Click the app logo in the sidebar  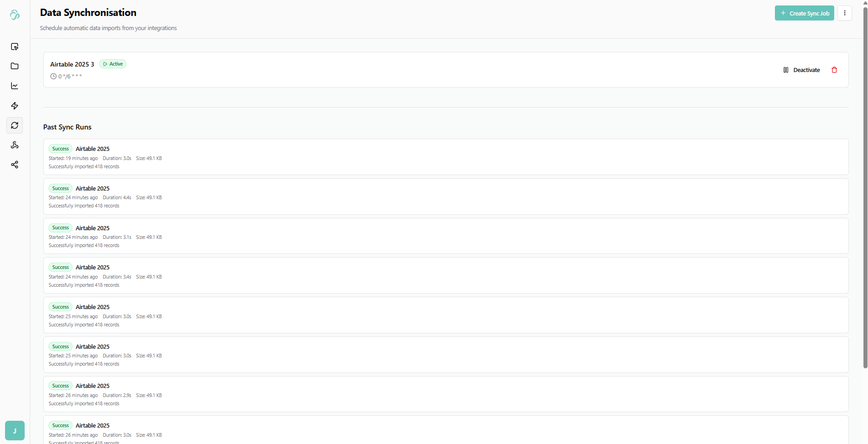(15, 15)
